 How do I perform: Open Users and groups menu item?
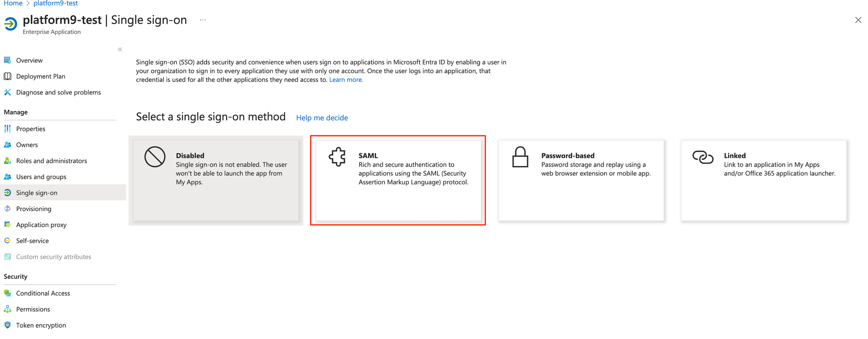41,177
